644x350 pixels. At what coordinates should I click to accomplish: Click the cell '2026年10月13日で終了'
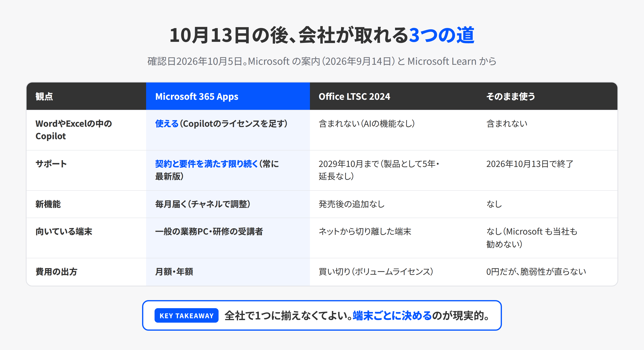point(547,170)
